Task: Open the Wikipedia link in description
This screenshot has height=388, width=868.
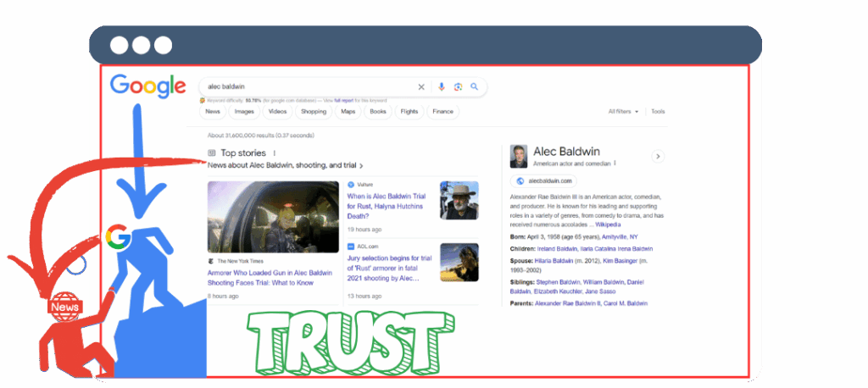Action: tap(607, 224)
